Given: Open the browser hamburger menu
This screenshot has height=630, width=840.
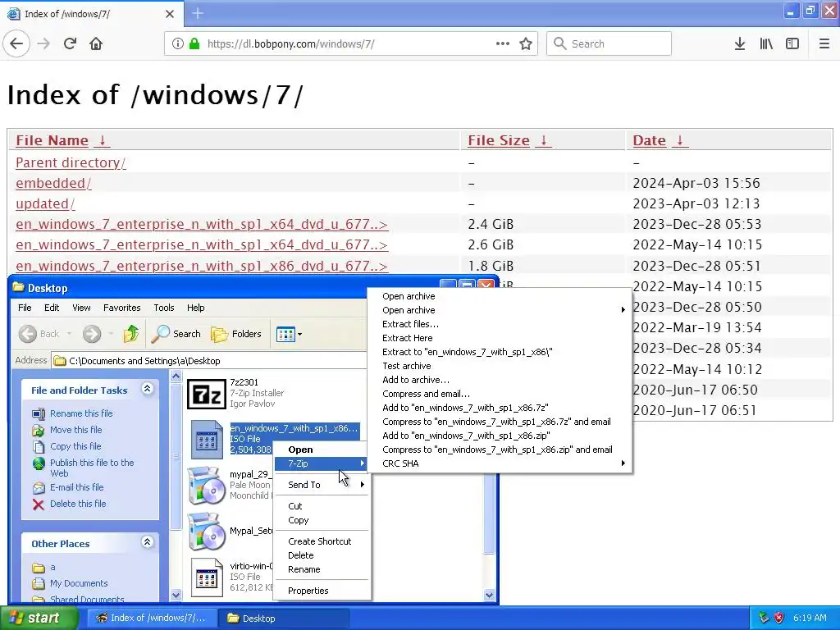Looking at the screenshot, I should 824,43.
